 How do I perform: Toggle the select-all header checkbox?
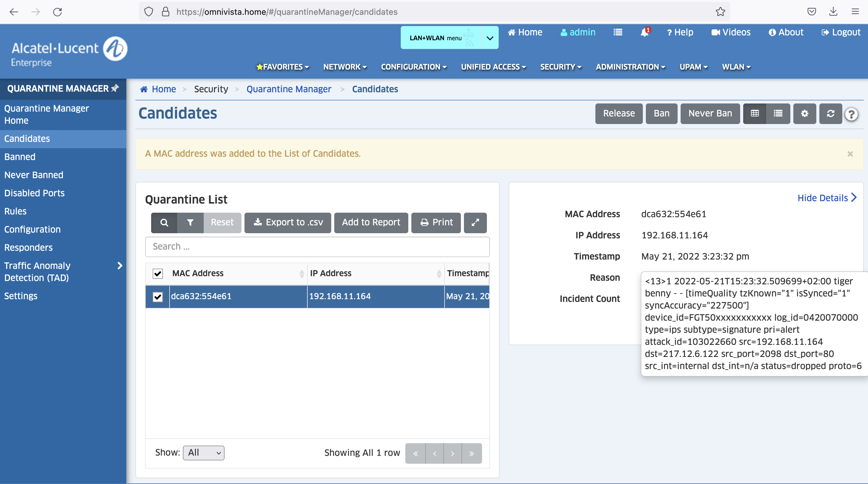pyautogui.click(x=157, y=273)
